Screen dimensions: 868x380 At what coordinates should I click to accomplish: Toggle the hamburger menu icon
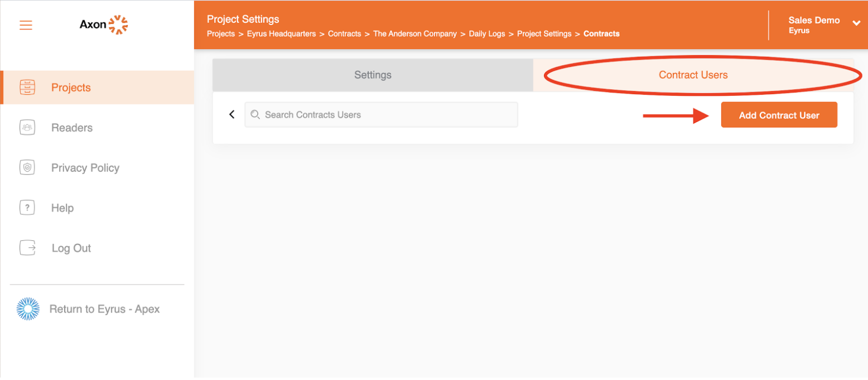(26, 25)
